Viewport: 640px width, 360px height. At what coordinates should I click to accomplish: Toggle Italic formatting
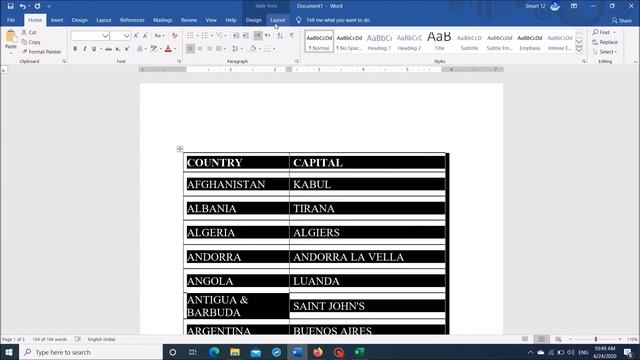[x=84, y=49]
